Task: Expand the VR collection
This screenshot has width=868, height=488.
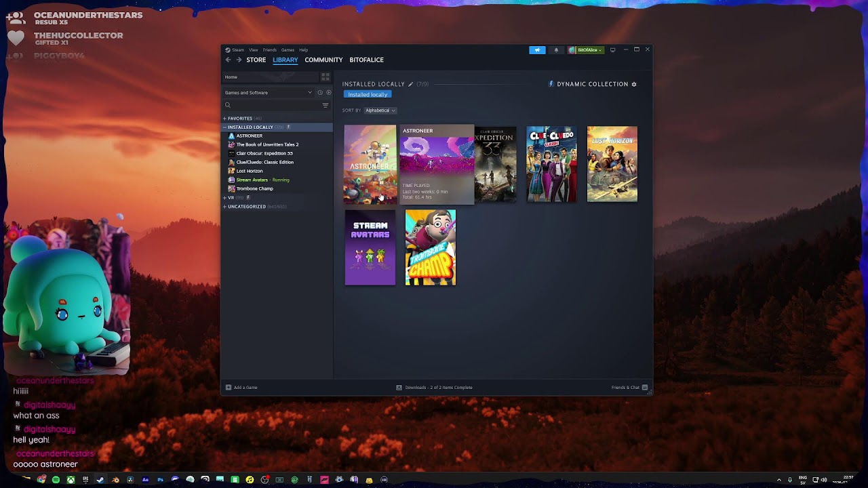Action: 224,198
